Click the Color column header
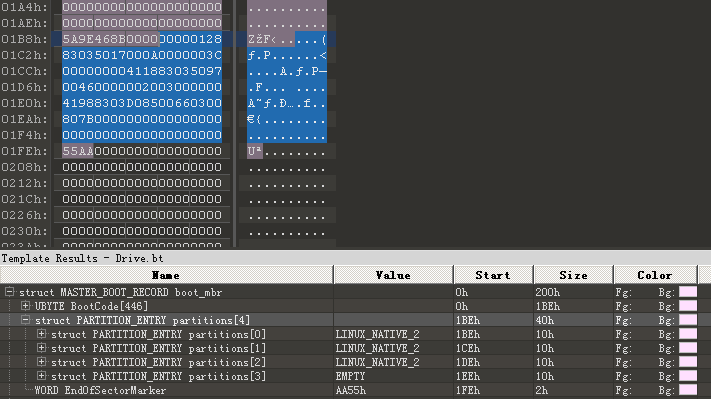 click(x=655, y=275)
